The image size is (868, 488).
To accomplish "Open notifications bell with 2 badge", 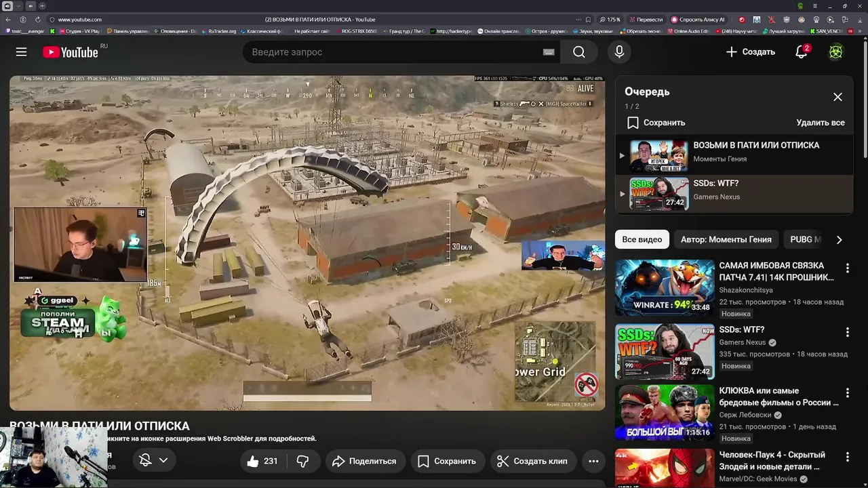I will [x=802, y=52].
